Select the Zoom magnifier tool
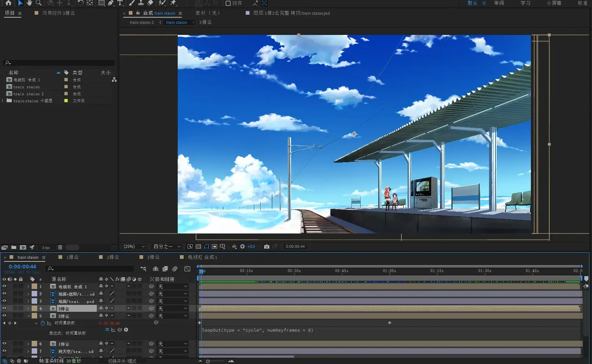Image resolution: width=592 pixels, height=364 pixels. [39, 3]
